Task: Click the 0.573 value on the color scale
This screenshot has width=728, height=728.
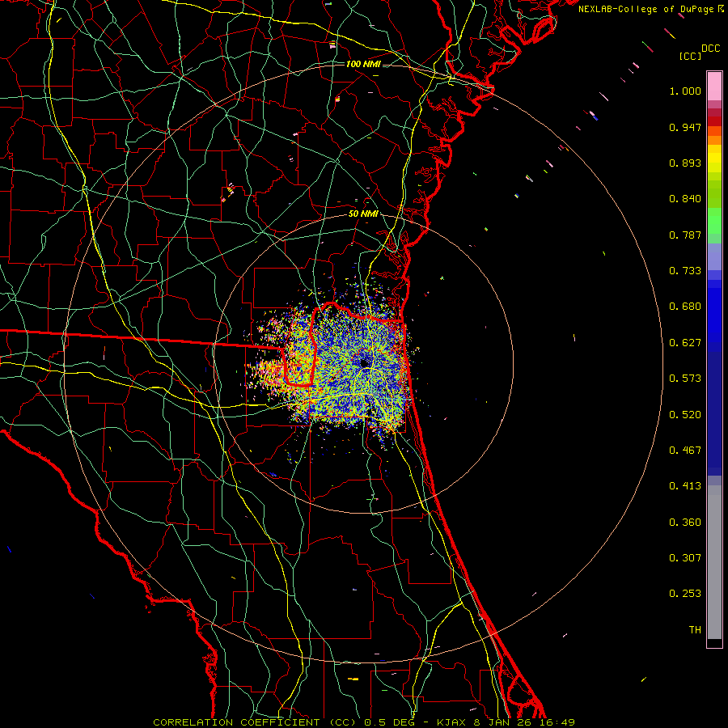Action: [685, 379]
